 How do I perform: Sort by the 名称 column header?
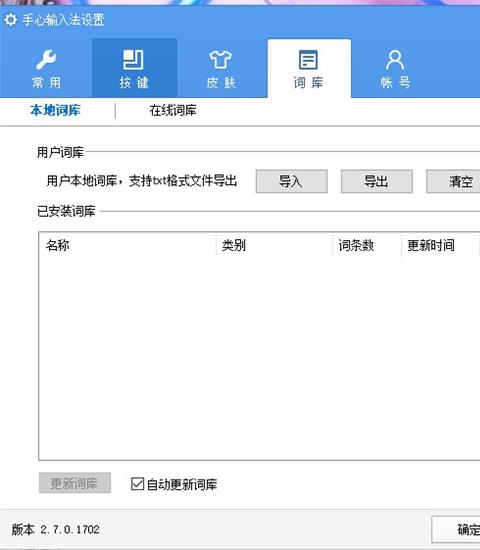[x=127, y=245]
